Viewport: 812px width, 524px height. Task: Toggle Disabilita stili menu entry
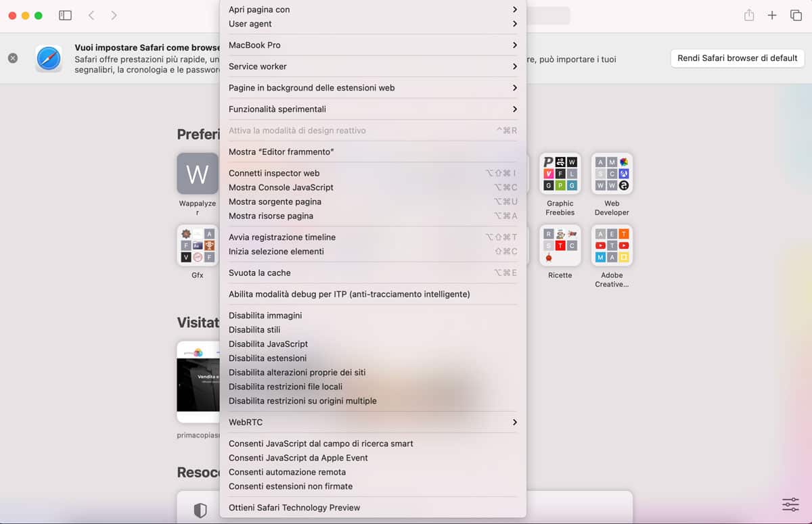click(373, 330)
